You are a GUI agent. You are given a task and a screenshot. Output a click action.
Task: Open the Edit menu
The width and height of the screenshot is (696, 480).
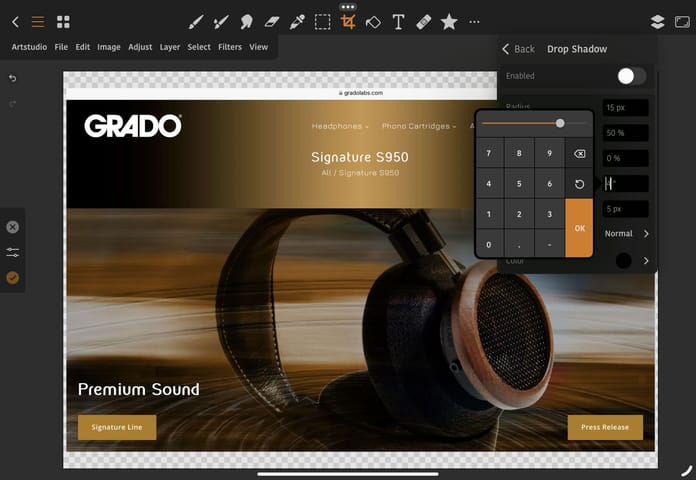(83, 47)
